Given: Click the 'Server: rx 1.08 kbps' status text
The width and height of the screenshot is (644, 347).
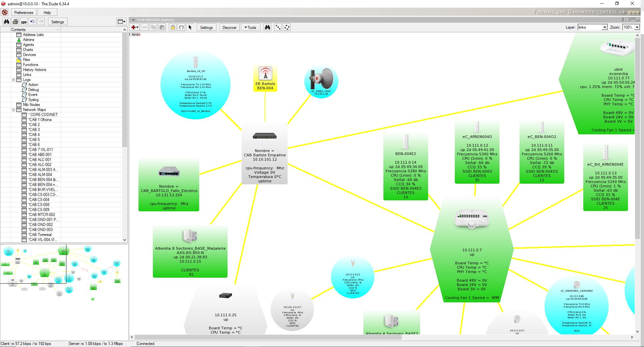Looking at the screenshot, I should click(96, 344).
